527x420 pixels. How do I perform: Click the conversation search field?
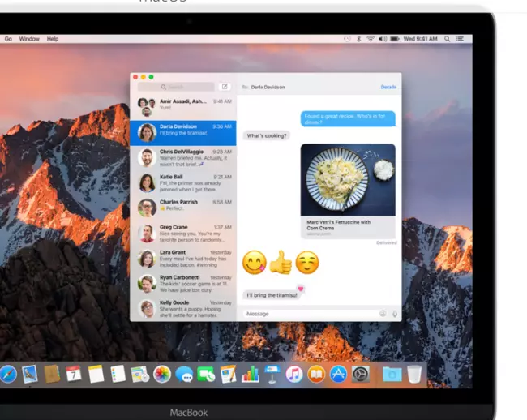176,87
